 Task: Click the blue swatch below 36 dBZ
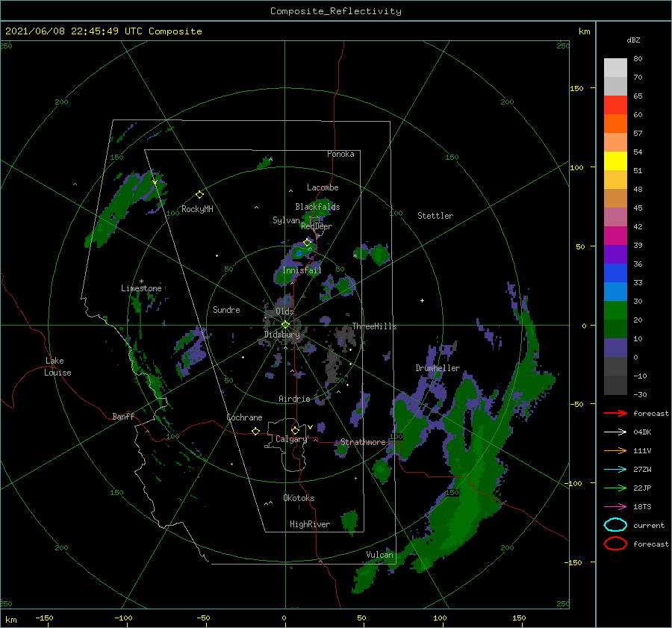(615, 273)
